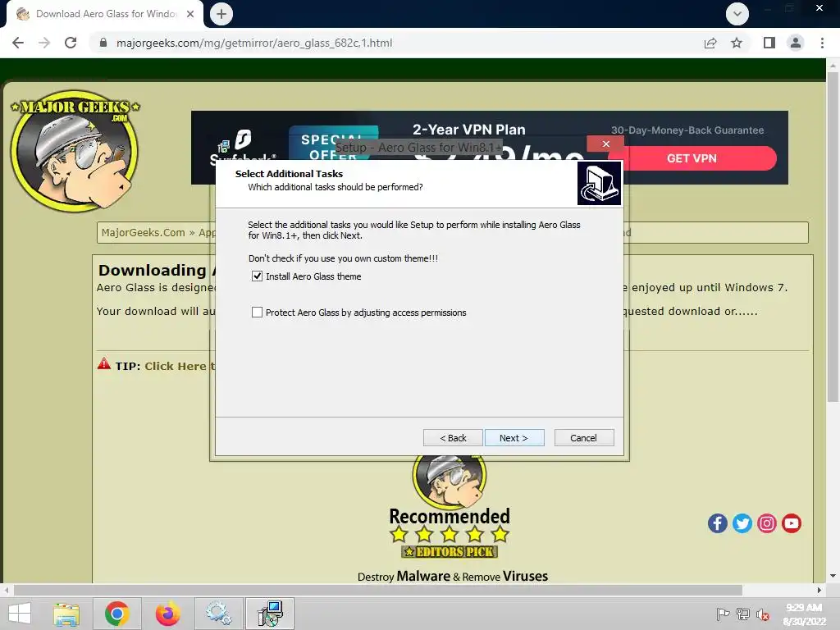Click the Next button in Setup
Viewport: 840px width, 630px height.
[x=514, y=438]
